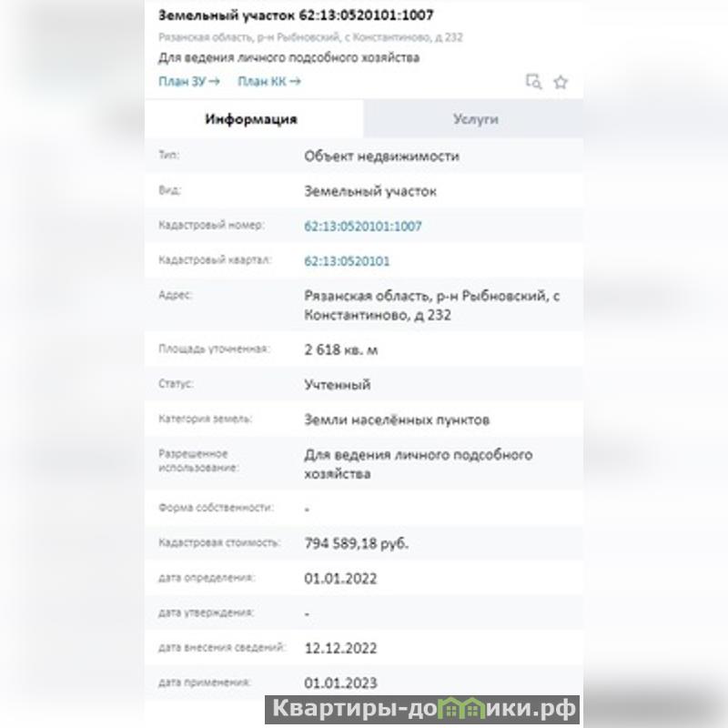Image resolution: width=728 pixels, height=728 pixels.
Task: Click cadastral number link 62:13:0520101:1007
Action: pyautogui.click(x=363, y=227)
